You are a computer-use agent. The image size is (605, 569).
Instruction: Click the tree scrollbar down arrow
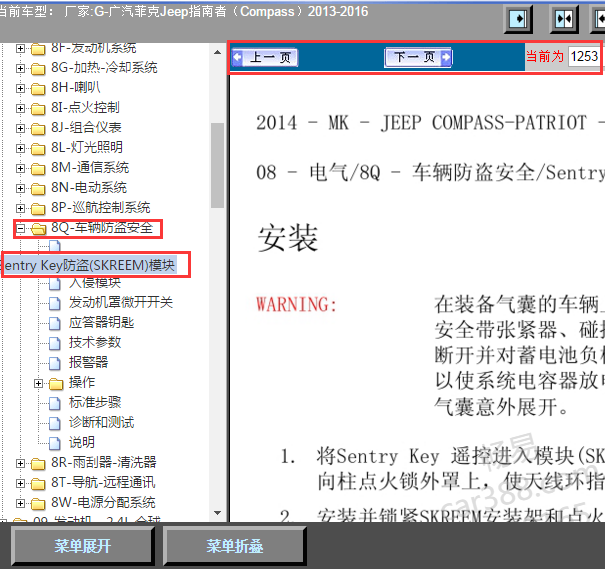[x=217, y=513]
